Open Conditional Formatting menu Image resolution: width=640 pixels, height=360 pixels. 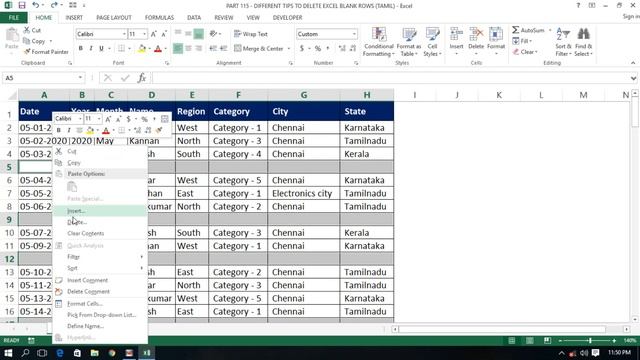coord(379,42)
